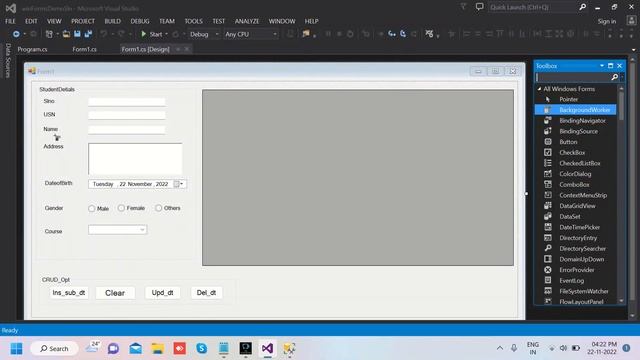Select ColorDialog in the Toolbox
The height and width of the screenshot is (360, 640).
coord(576,173)
